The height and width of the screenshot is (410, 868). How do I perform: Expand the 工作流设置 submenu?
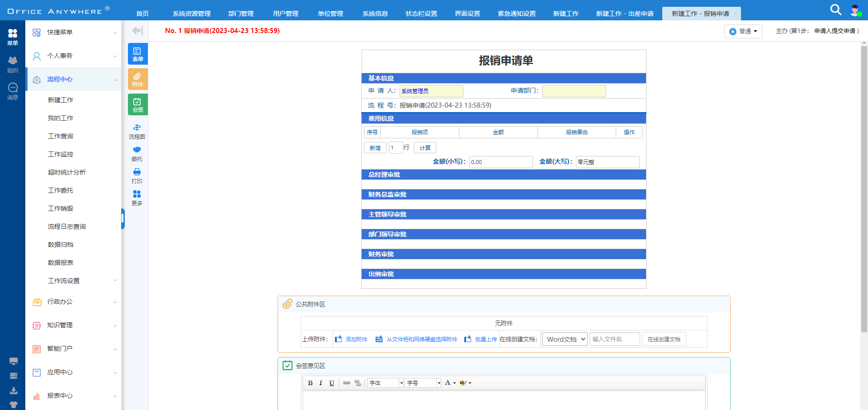pyautogui.click(x=74, y=281)
